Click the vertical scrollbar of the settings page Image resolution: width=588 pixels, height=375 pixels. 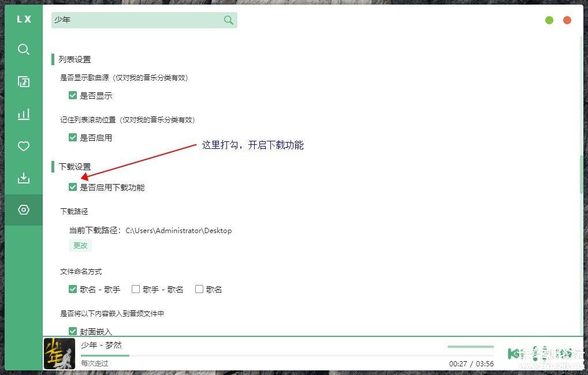click(581, 174)
